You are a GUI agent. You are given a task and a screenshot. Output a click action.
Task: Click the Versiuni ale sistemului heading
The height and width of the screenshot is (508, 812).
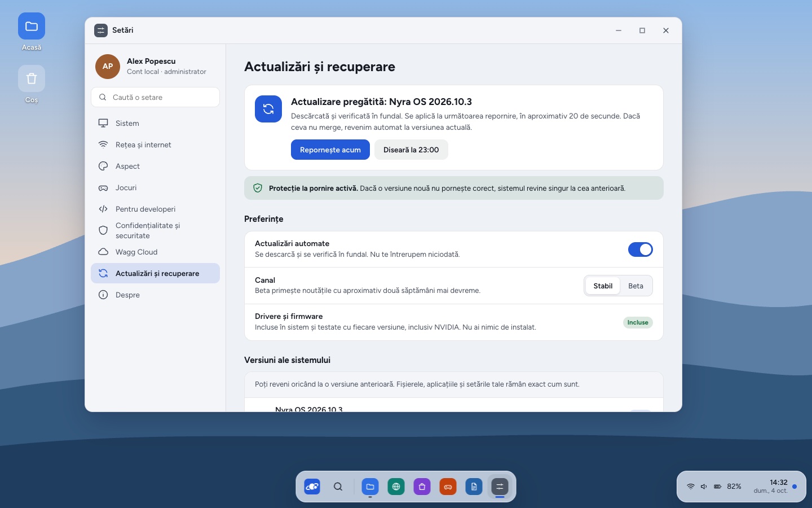287,360
